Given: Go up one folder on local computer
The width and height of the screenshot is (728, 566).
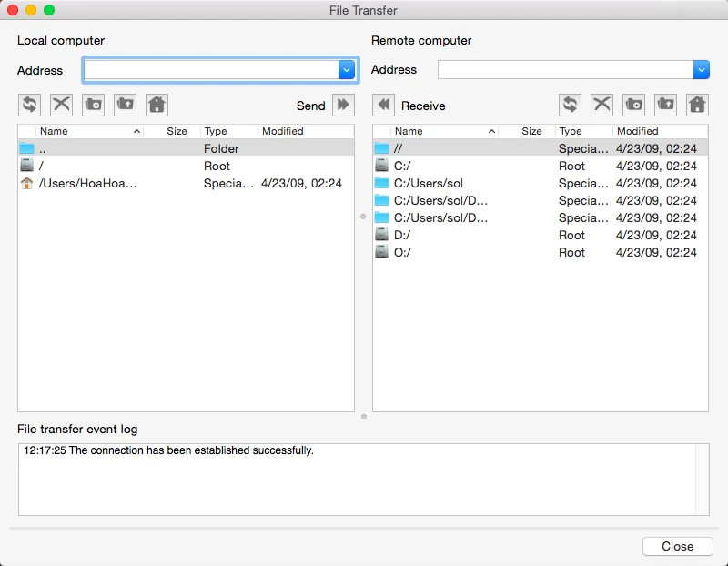Looking at the screenshot, I should point(125,105).
